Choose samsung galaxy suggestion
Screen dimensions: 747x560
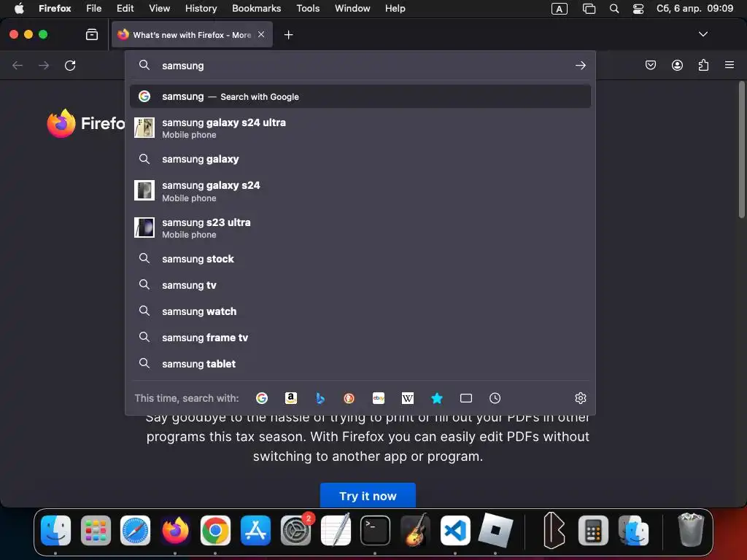pos(360,159)
